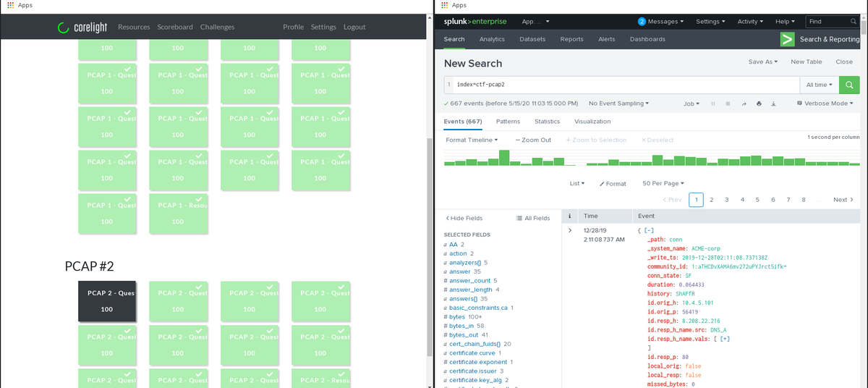
Task: Open Settings in Corelight nav
Action: (x=323, y=27)
